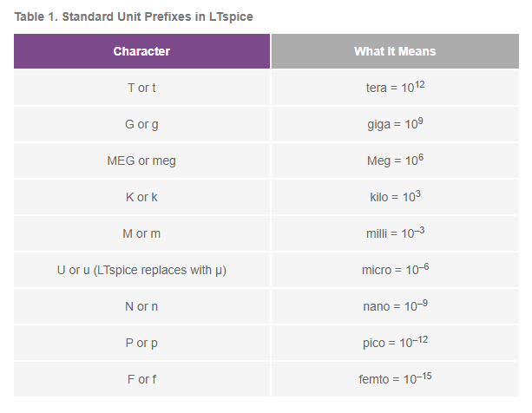Click the 'femto = 10^-15' cell
Screen dimensions: 532x413
pos(395,379)
